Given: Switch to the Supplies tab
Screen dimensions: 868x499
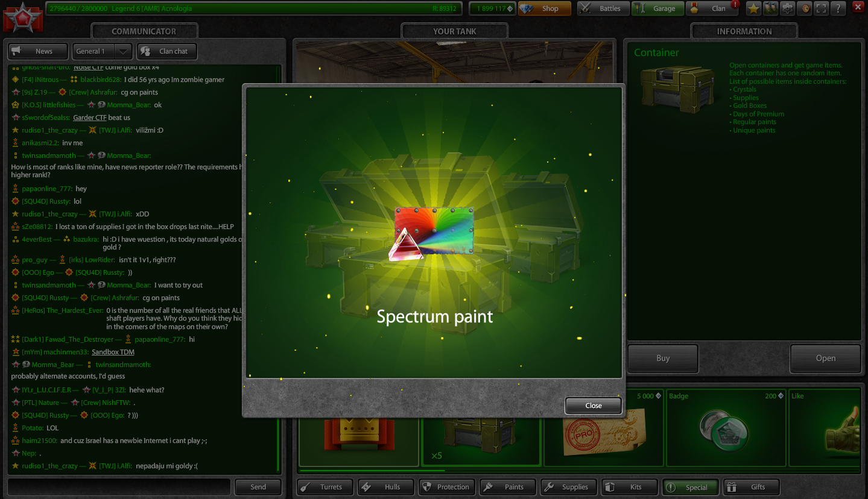Looking at the screenshot, I should coord(569,487).
